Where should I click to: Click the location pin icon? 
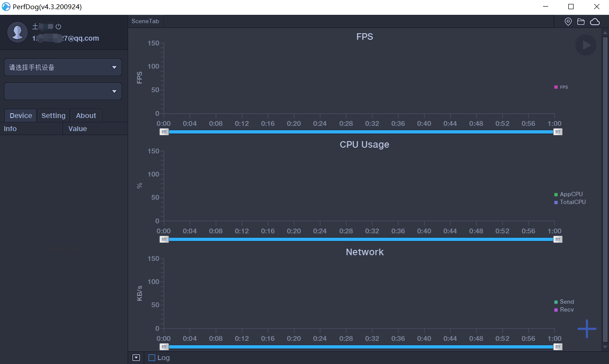568,22
